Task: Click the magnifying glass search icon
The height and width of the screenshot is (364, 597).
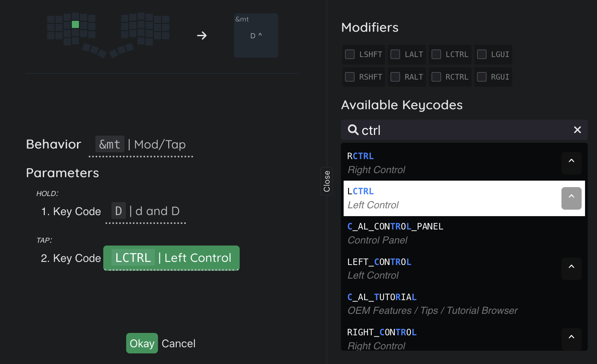Action: point(353,130)
